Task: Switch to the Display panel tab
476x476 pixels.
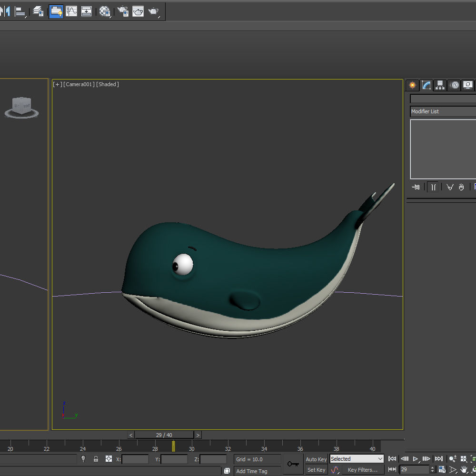Action: 468,85
